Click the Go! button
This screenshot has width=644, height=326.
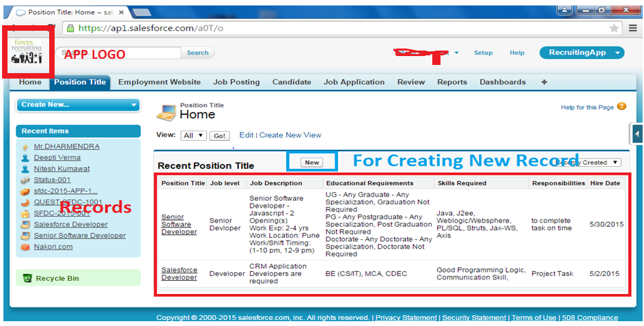220,136
